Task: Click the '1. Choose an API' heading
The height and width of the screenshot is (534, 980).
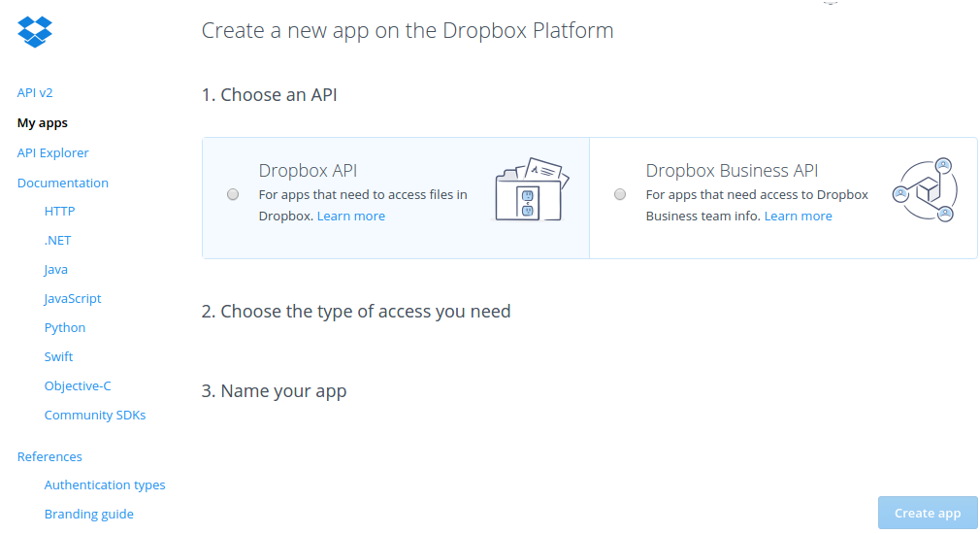Action: click(x=270, y=94)
